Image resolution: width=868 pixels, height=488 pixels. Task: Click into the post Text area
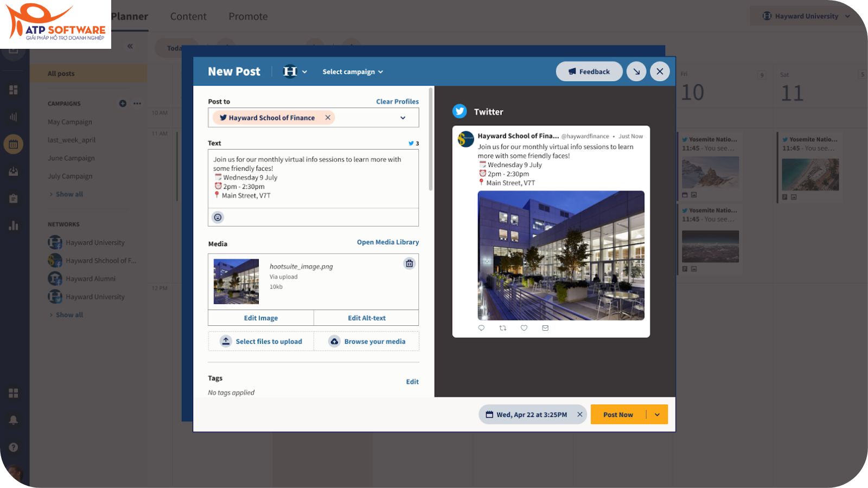point(314,179)
